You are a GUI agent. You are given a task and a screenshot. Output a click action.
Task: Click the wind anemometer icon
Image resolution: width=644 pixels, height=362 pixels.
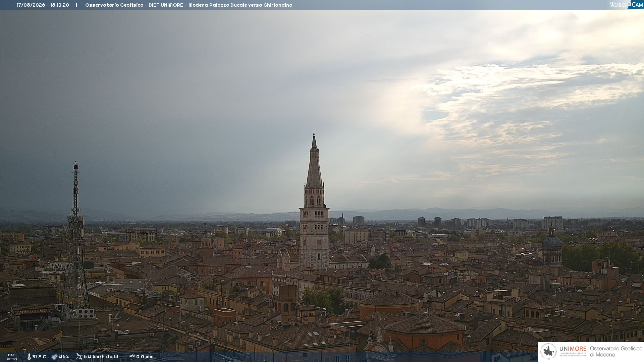[x=79, y=357]
